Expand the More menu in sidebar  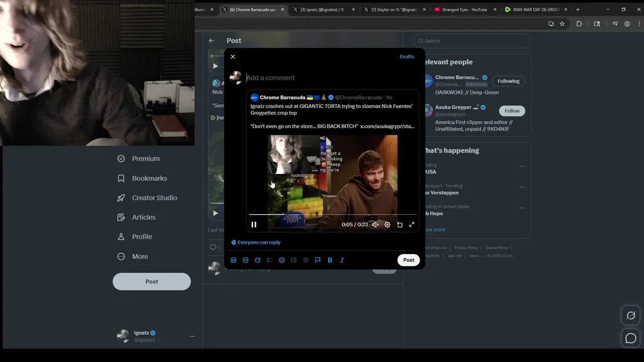pos(132,256)
